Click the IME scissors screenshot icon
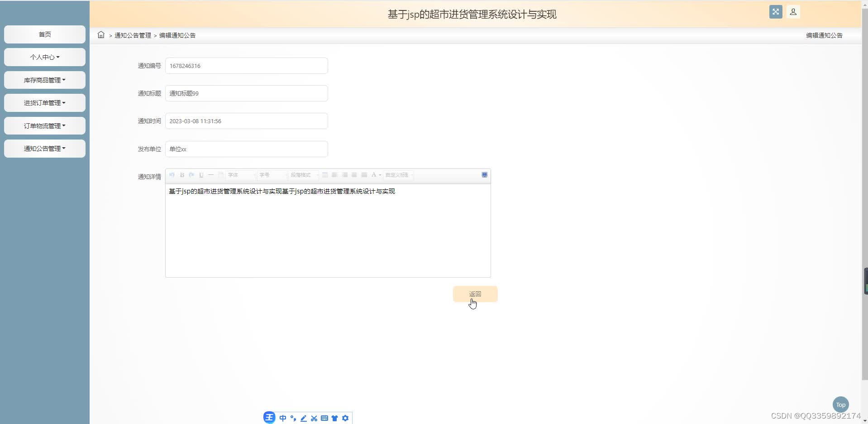This screenshot has width=868, height=424. (x=314, y=418)
